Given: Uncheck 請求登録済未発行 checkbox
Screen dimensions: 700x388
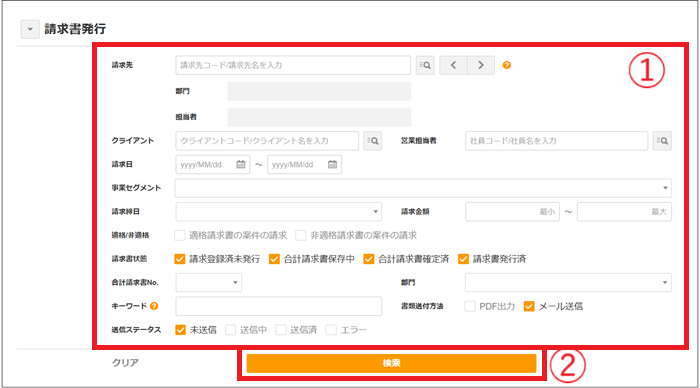Looking at the screenshot, I should [180, 259].
